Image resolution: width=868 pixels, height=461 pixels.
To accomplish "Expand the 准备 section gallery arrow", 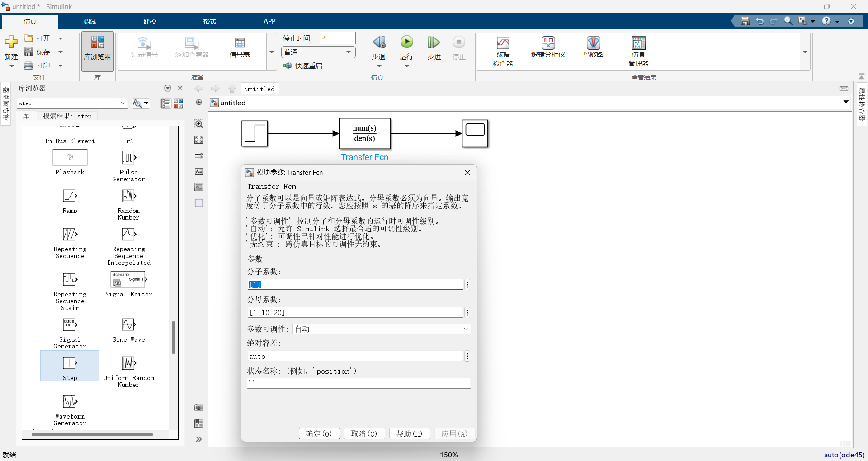I will pos(272,52).
